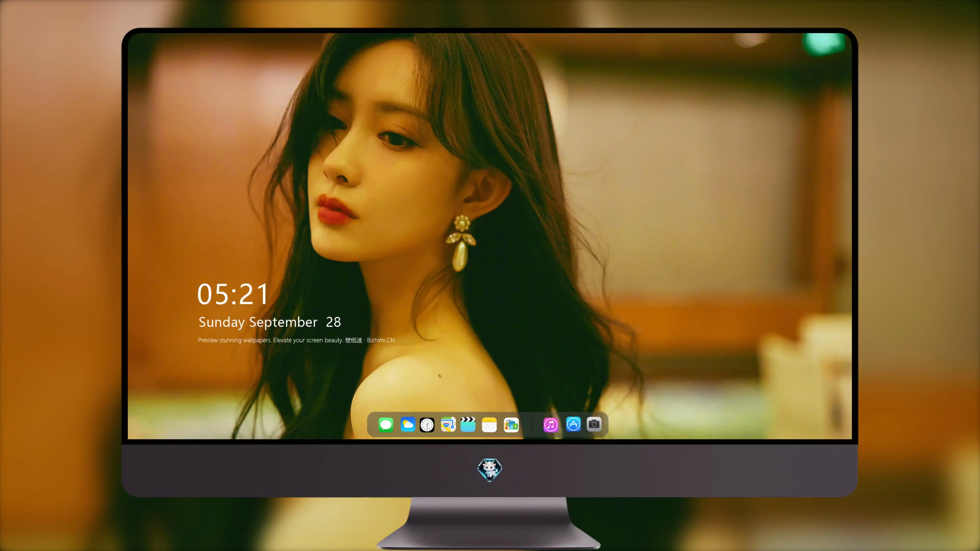980x551 pixels.
Task: Open the Videos clapperboard app in the dock
Action: pos(468,424)
